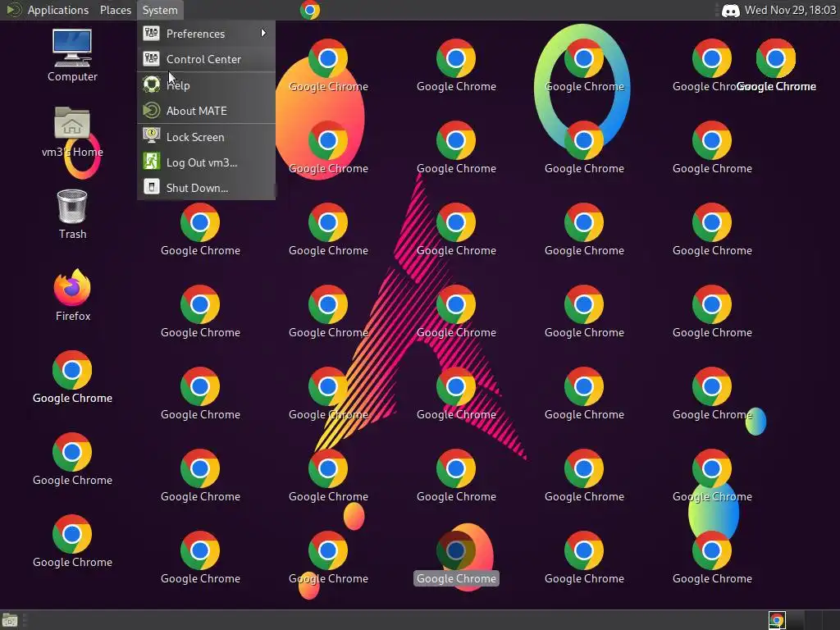Launch Chrome from the top panel launcher

point(309,10)
